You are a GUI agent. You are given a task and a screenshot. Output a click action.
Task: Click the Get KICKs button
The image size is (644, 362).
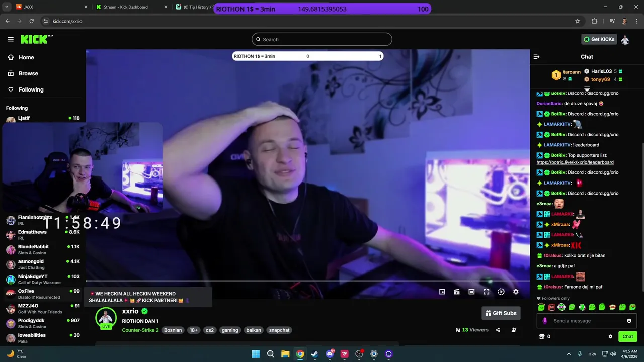[599, 39]
